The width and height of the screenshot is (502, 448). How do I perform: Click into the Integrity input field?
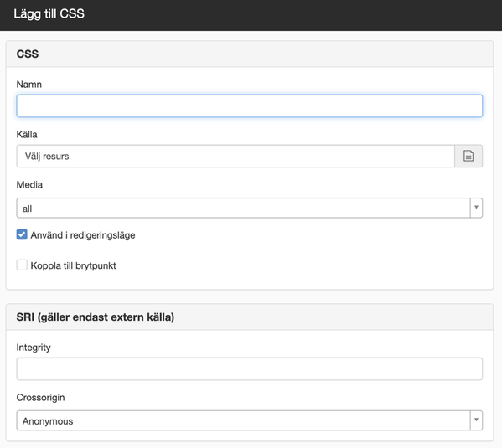coord(250,369)
